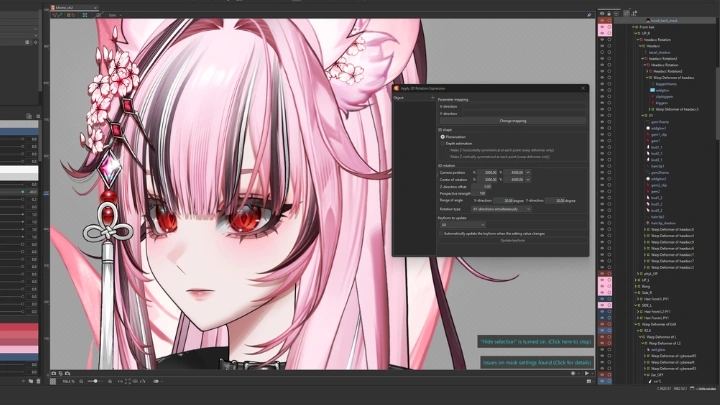Switch to the Momo_ok2 document tab
Image resolution: width=720 pixels, height=405 pixels.
(73, 7)
